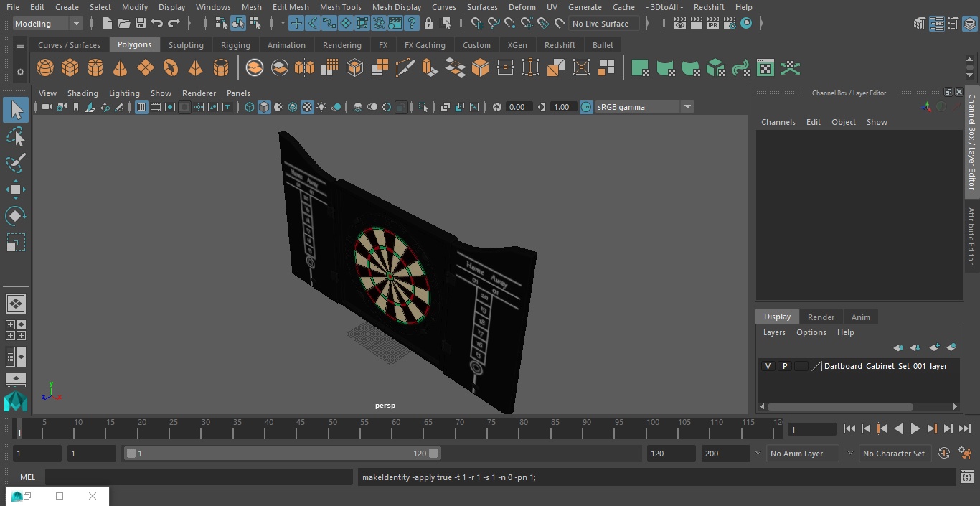
Task: Save the scene with the floppy icon
Action: 141,24
